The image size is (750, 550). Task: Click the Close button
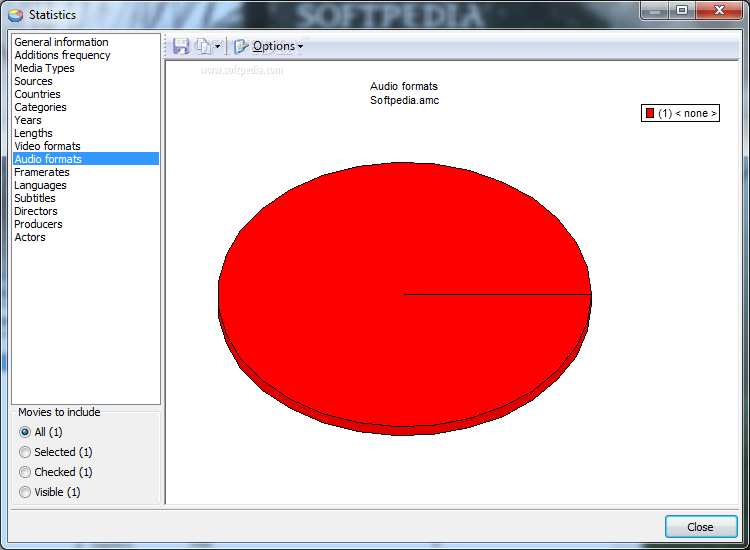pyautogui.click(x=701, y=527)
